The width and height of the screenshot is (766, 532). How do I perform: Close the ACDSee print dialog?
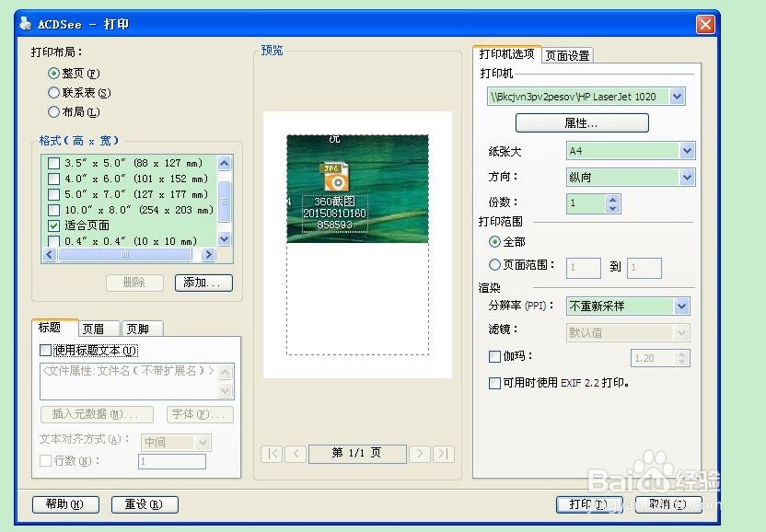pos(705,24)
